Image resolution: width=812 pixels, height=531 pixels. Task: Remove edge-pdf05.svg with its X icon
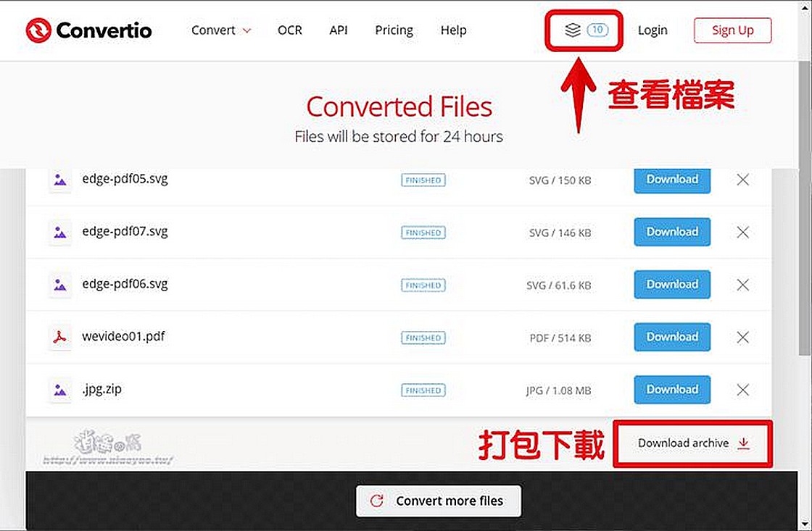click(x=742, y=180)
